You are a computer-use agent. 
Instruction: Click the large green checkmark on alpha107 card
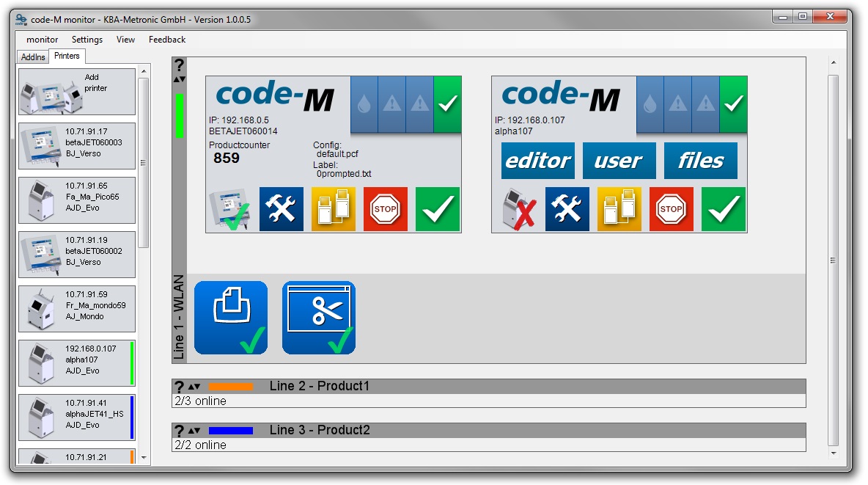tap(723, 209)
